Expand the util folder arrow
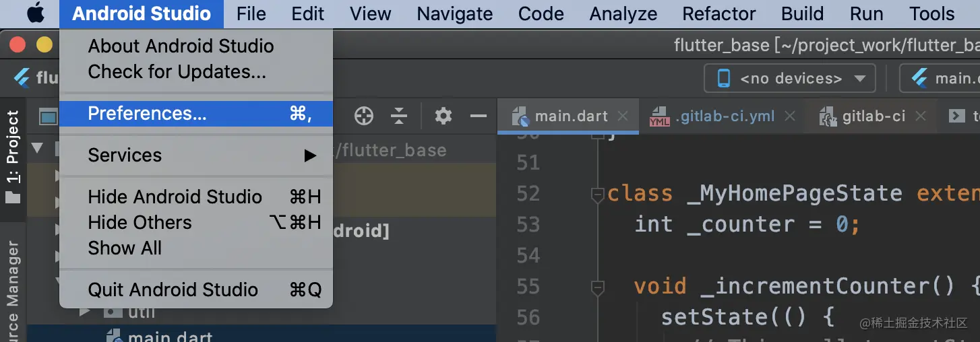The image size is (980, 342). [x=84, y=312]
